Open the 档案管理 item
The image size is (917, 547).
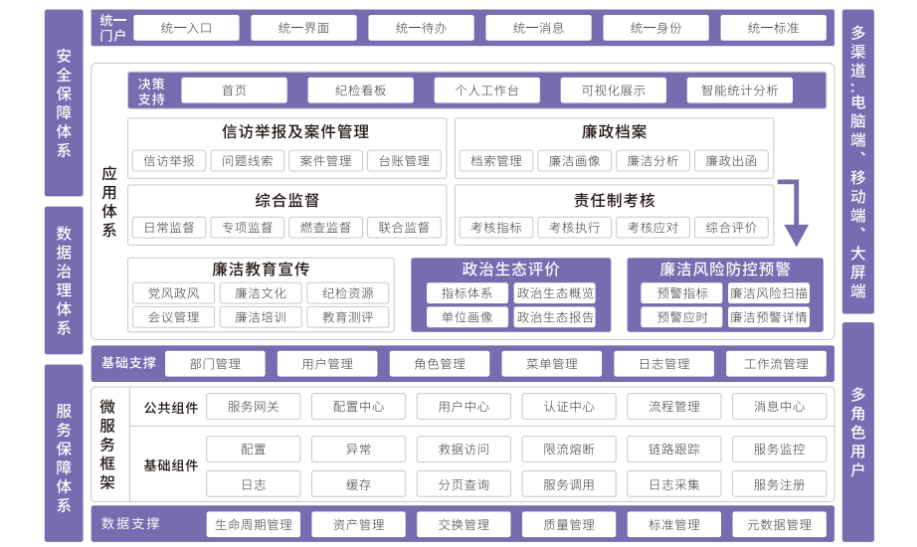coord(496,161)
